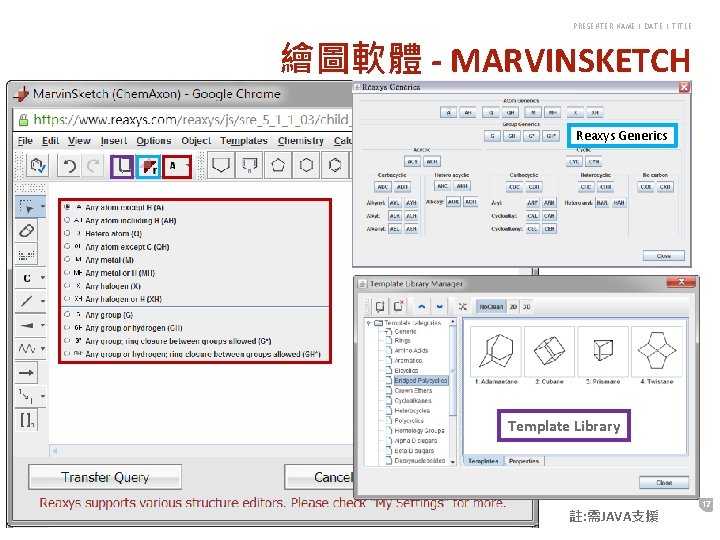Open the File menu
720x540 pixels.
pos(25,141)
